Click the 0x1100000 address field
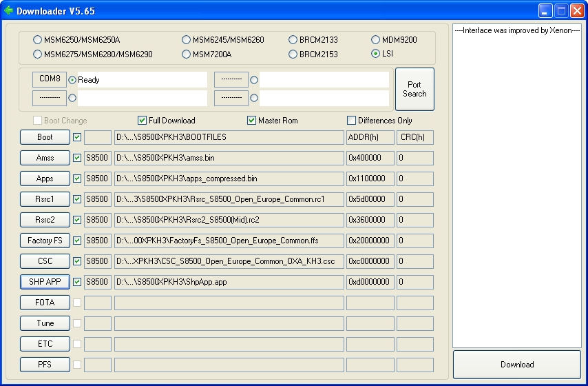 point(370,179)
